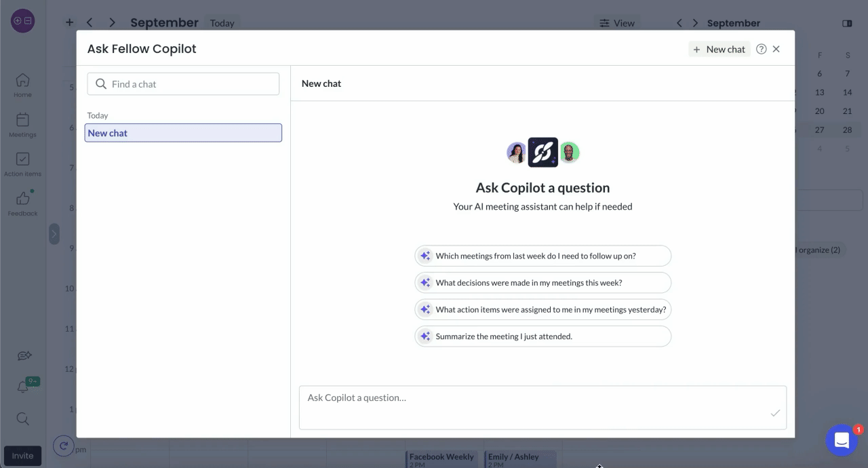Click the sparkle icon on action items suggestion
The height and width of the screenshot is (468, 868).
(x=425, y=309)
